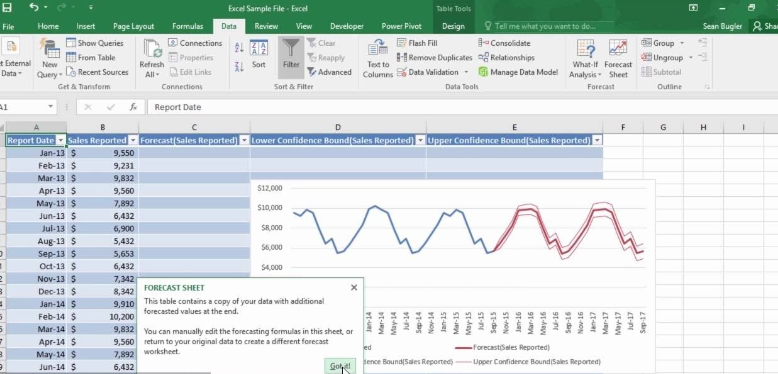Select the cell containing 10,200
The image size is (778, 374).
102,316
